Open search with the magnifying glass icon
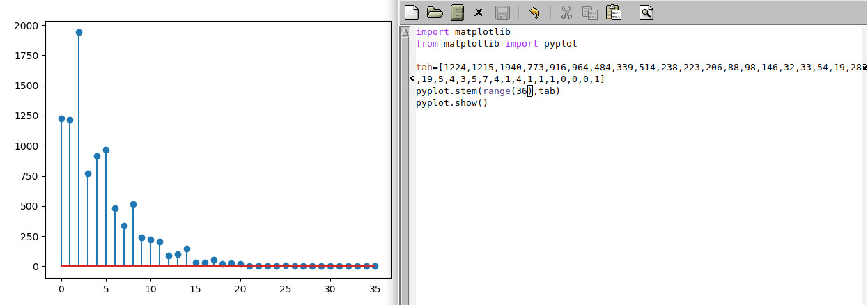868x305 pixels. point(646,12)
